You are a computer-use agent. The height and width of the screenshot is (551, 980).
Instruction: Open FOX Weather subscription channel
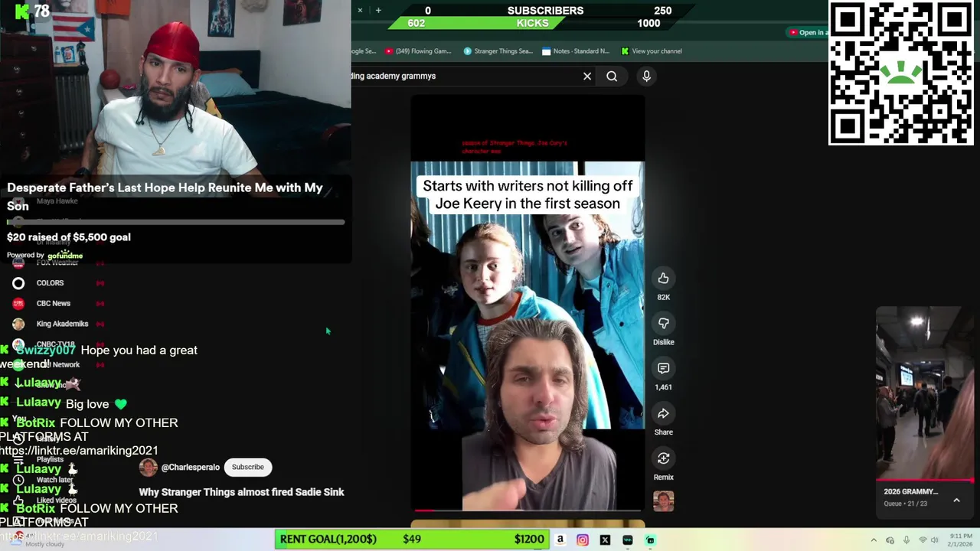[x=57, y=262]
